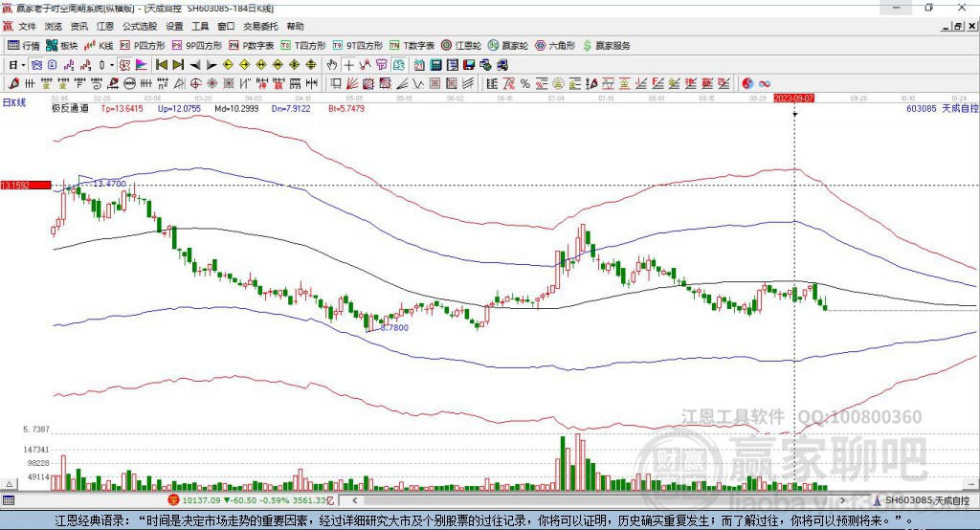Open the 江恩轮 Gann wheel
980x530 pixels.
(461, 46)
